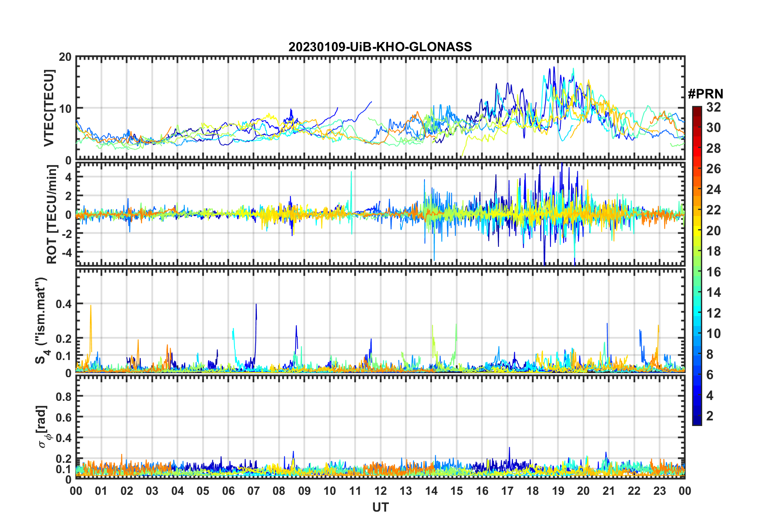Click colorbar tick label 16

pos(713,272)
